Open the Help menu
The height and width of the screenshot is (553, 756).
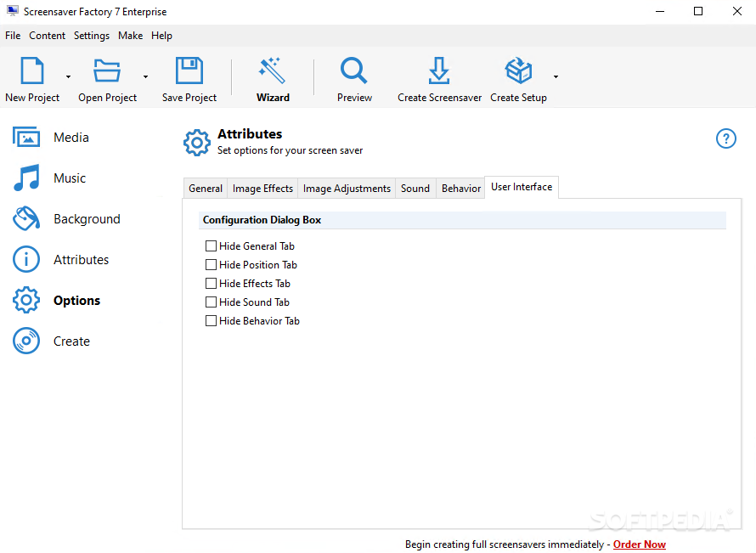(161, 36)
